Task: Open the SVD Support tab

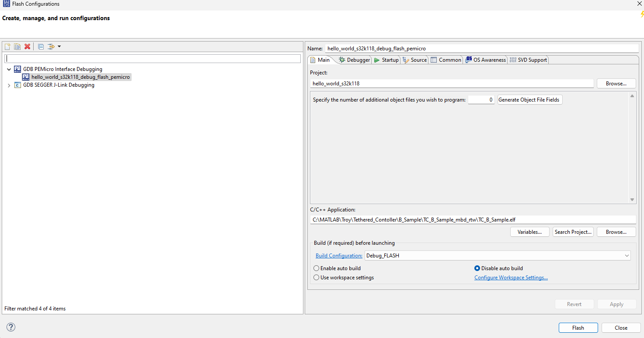Action: pyautogui.click(x=528, y=60)
